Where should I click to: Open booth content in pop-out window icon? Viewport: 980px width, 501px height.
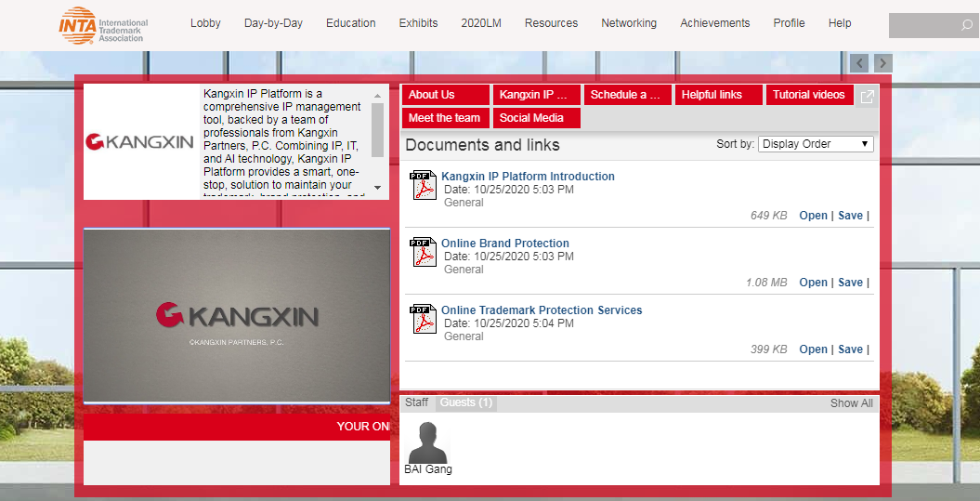[867, 97]
